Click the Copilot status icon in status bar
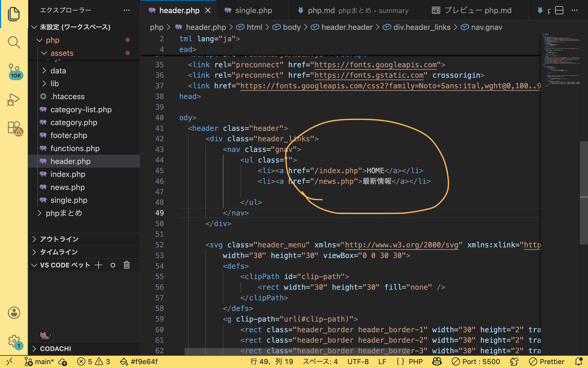 437,362
